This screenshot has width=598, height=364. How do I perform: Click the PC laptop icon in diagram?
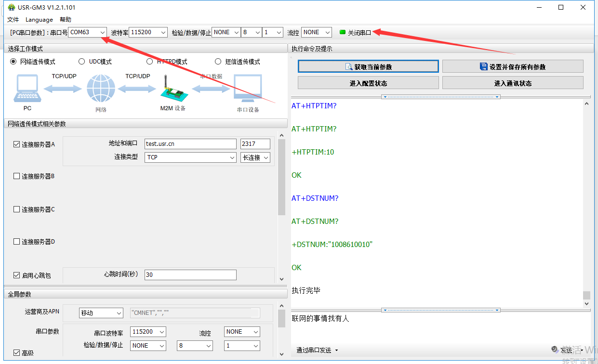27,88
